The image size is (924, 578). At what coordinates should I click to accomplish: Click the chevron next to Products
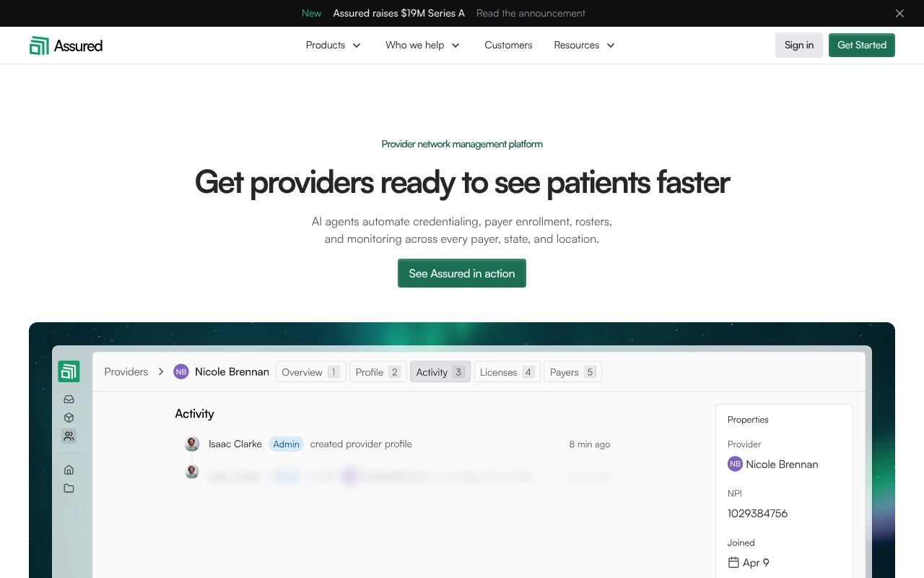click(x=357, y=46)
